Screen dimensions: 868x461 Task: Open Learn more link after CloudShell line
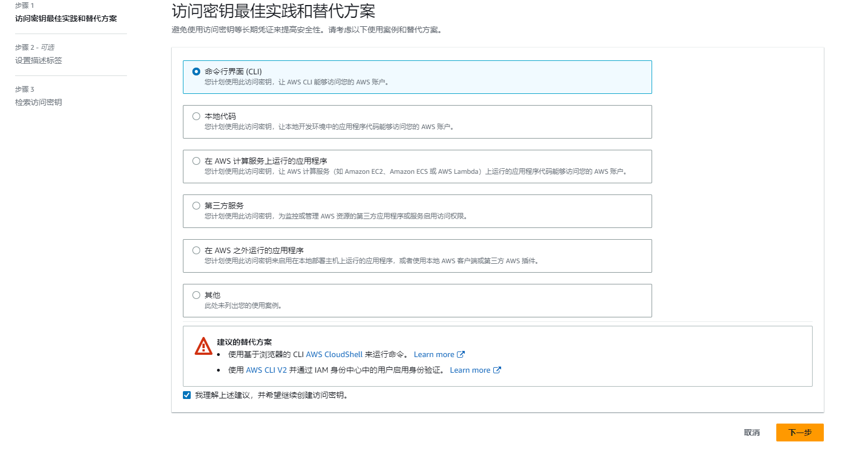(x=434, y=354)
